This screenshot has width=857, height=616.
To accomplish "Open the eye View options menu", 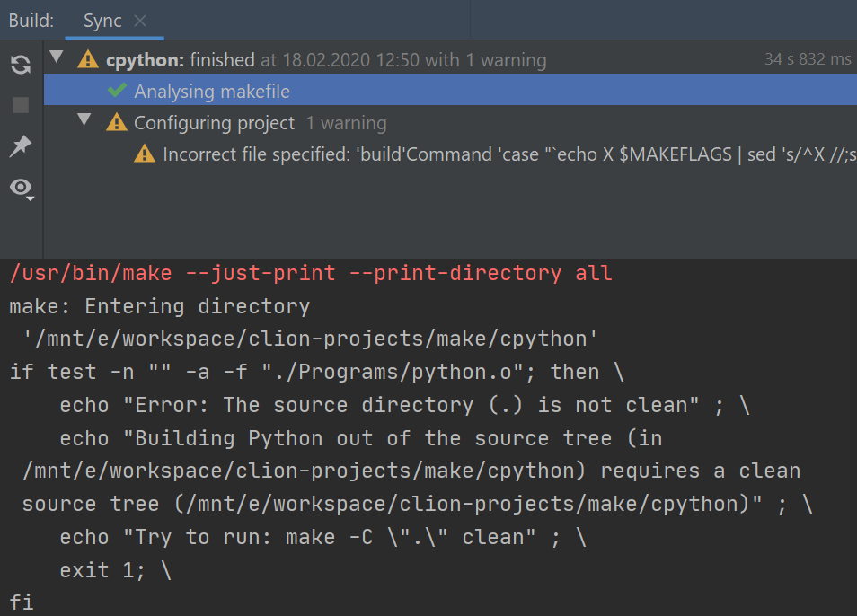I will pos(22,189).
